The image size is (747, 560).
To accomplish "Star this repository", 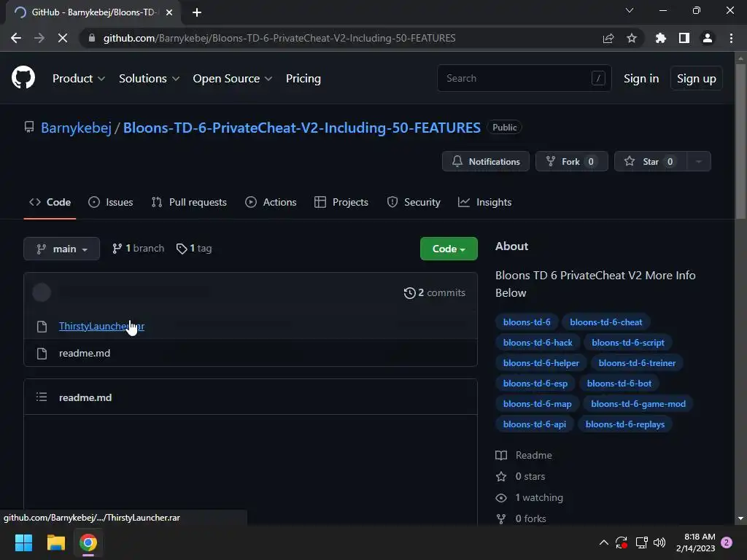I will click(x=650, y=161).
